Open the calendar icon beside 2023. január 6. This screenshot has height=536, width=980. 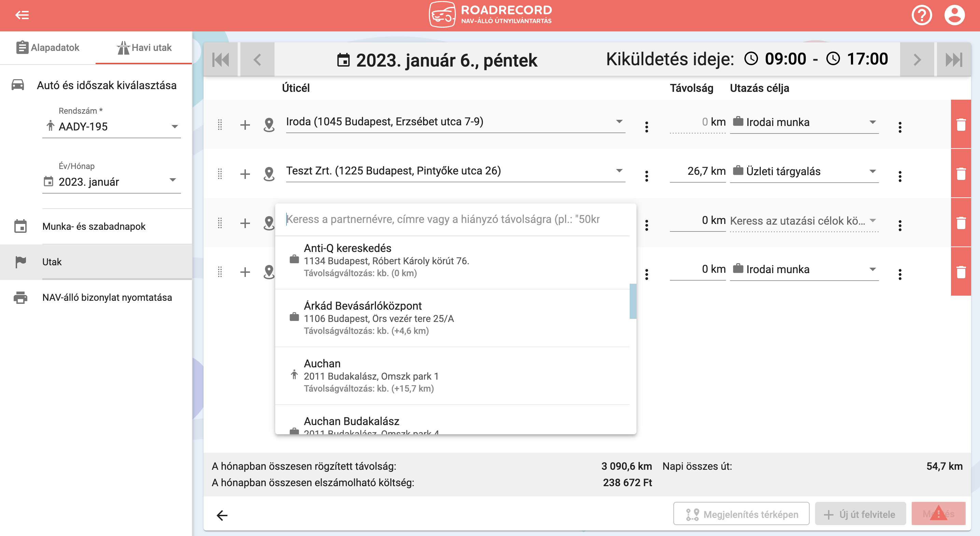[343, 60]
